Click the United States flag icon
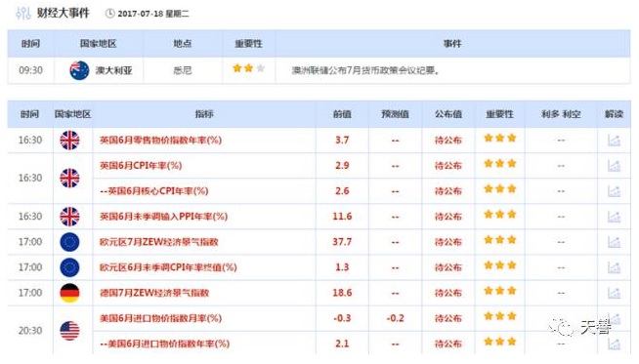 pos(69,331)
